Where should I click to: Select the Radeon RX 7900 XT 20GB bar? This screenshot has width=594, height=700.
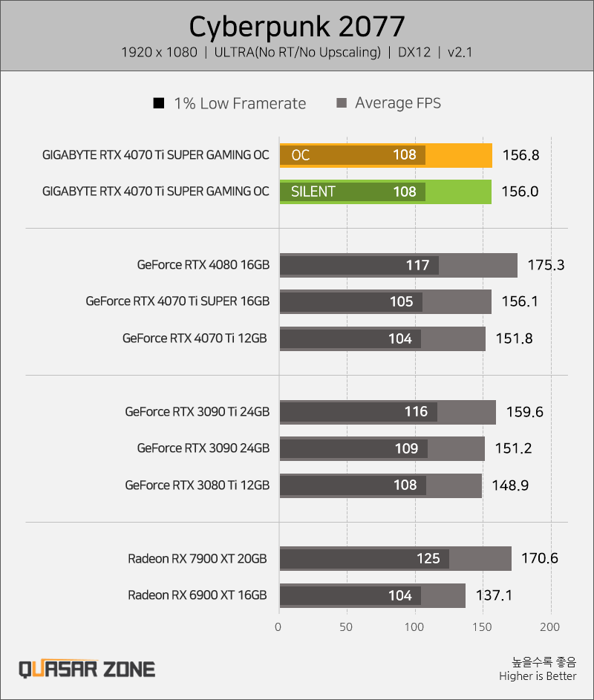[x=396, y=558]
